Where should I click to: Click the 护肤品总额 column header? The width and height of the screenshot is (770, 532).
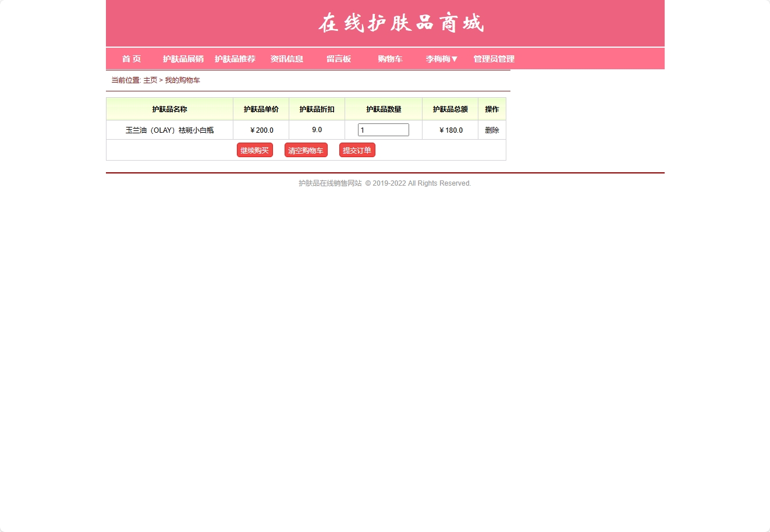[x=449, y=109]
